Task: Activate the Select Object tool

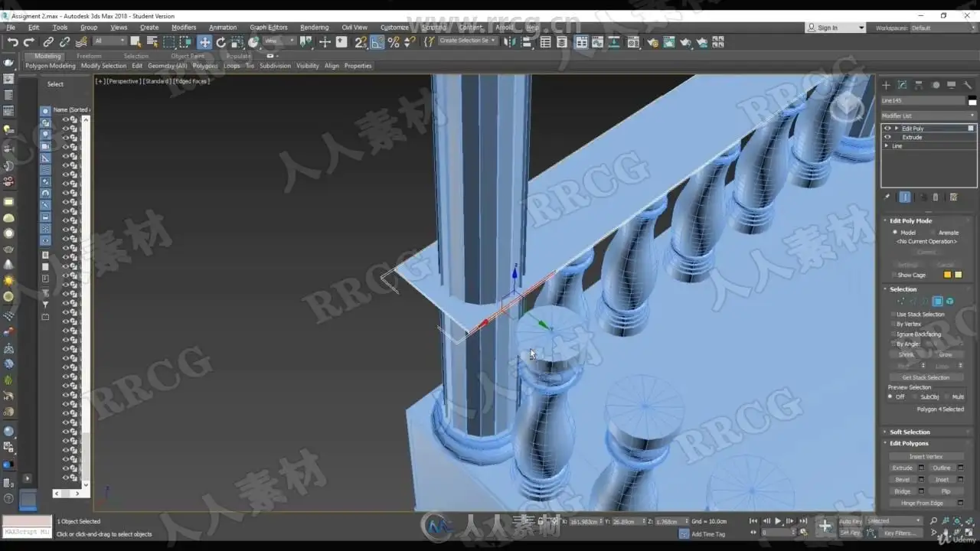Action: pyautogui.click(x=136, y=42)
